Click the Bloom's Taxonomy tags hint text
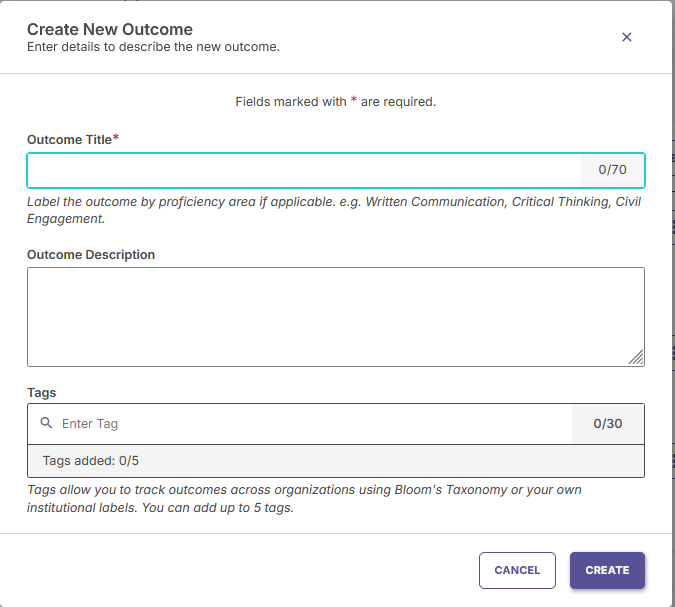This screenshot has height=607, width=675. (x=305, y=498)
